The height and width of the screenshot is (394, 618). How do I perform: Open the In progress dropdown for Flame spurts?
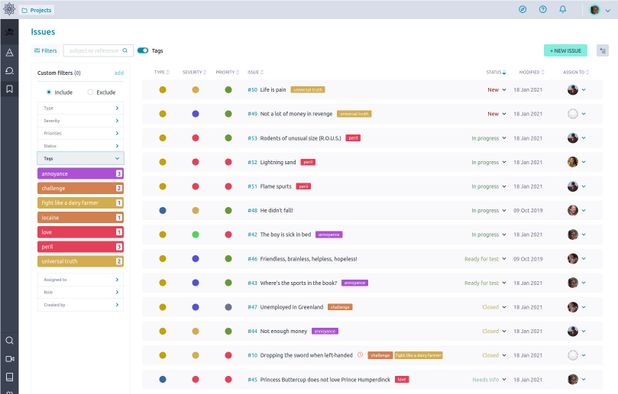pyautogui.click(x=489, y=186)
